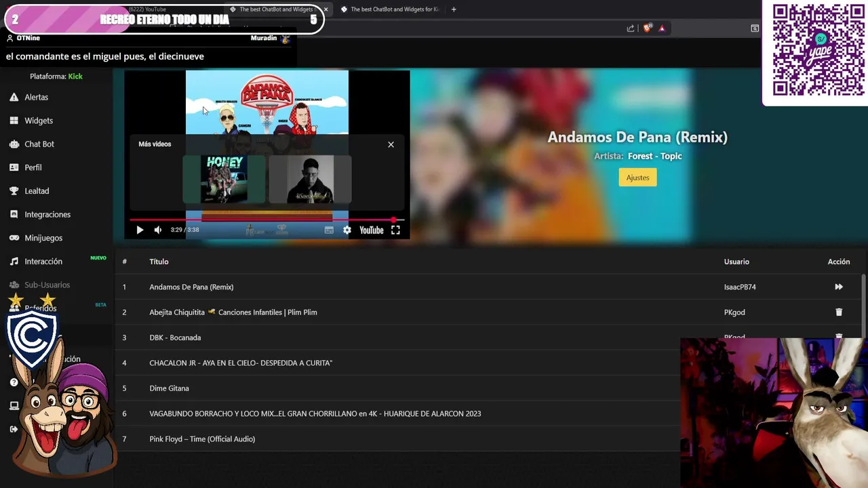The width and height of the screenshot is (868, 488).
Task: Click the help question mark icon
Action: pos(14,382)
